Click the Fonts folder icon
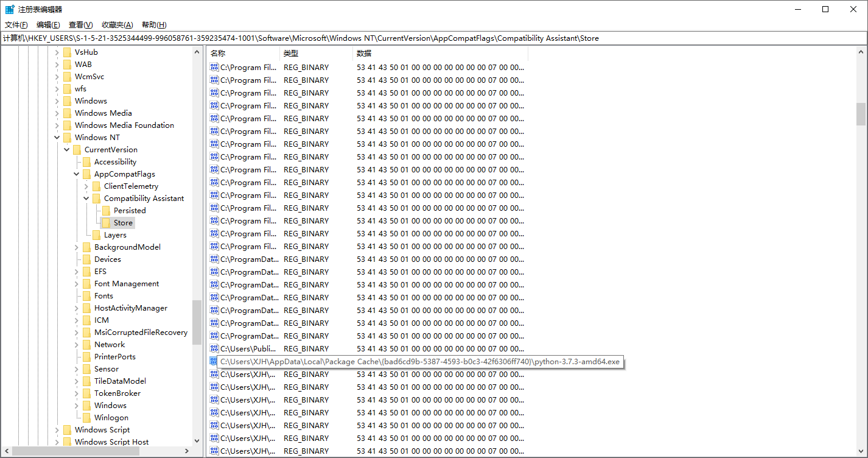This screenshot has height=458, width=868. (86, 296)
